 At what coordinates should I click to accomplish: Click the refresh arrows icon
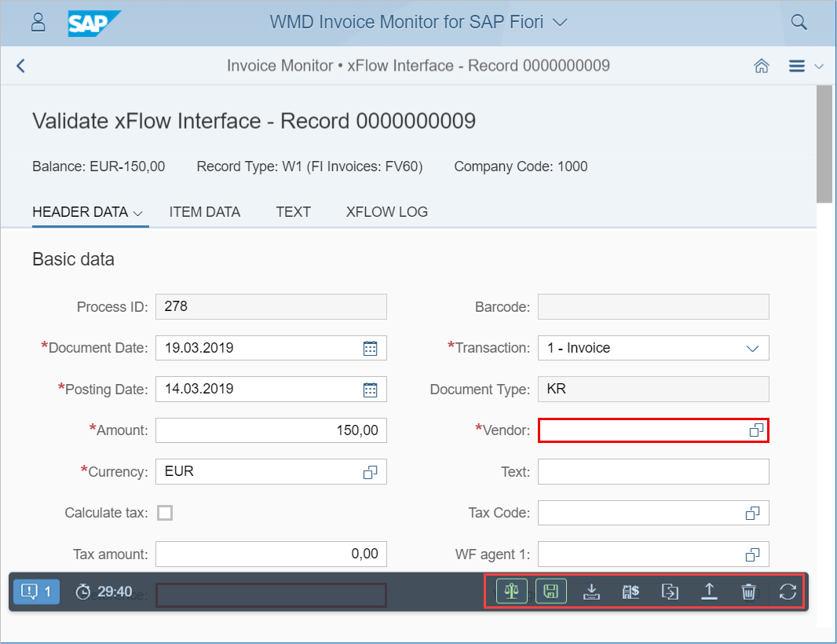[788, 591]
